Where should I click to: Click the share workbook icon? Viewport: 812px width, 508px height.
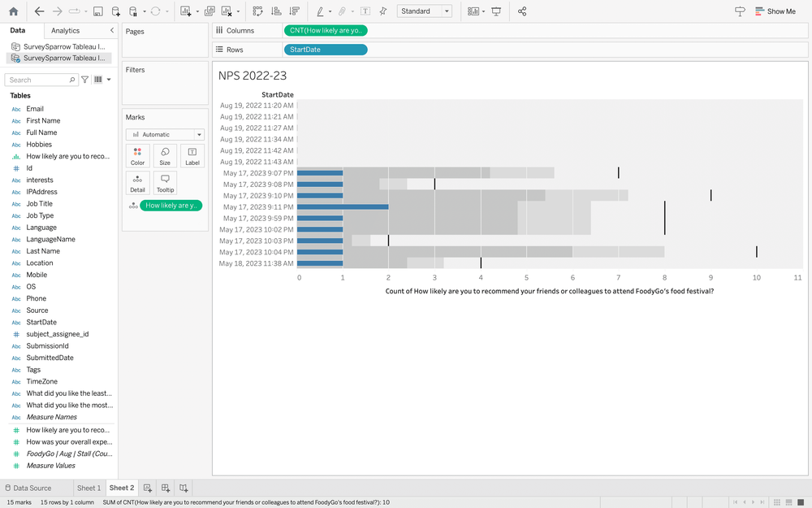tap(522, 11)
